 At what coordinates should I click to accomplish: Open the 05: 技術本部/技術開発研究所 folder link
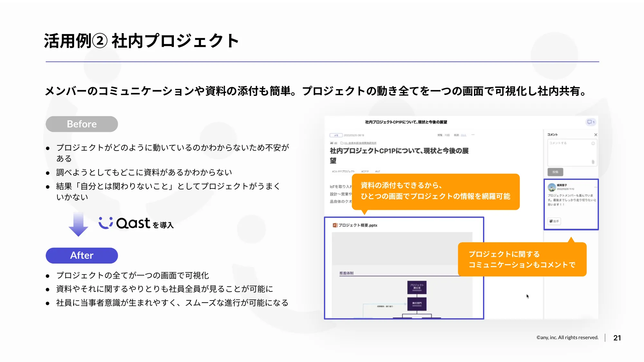360,143
